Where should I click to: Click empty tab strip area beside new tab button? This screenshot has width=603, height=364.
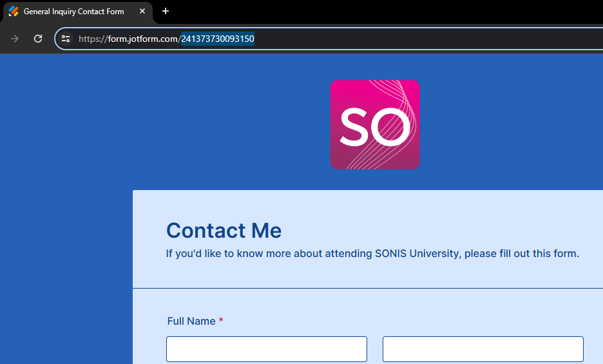[x=387, y=11]
